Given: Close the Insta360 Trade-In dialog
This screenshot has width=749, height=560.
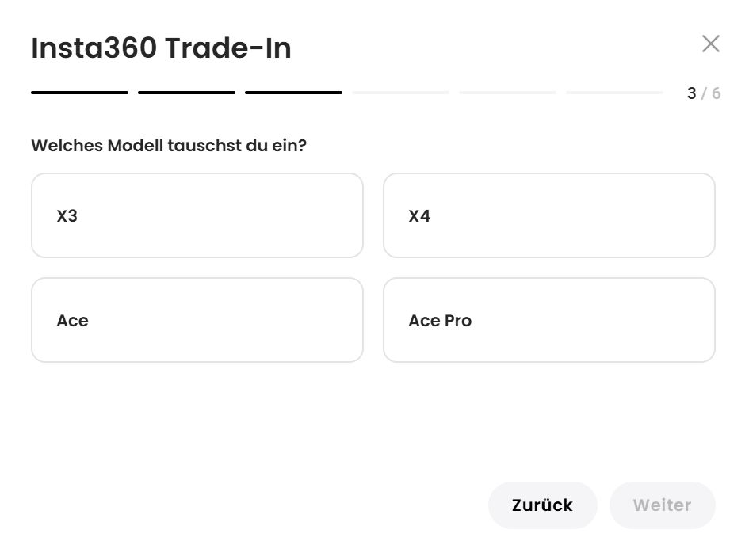Looking at the screenshot, I should tap(710, 44).
